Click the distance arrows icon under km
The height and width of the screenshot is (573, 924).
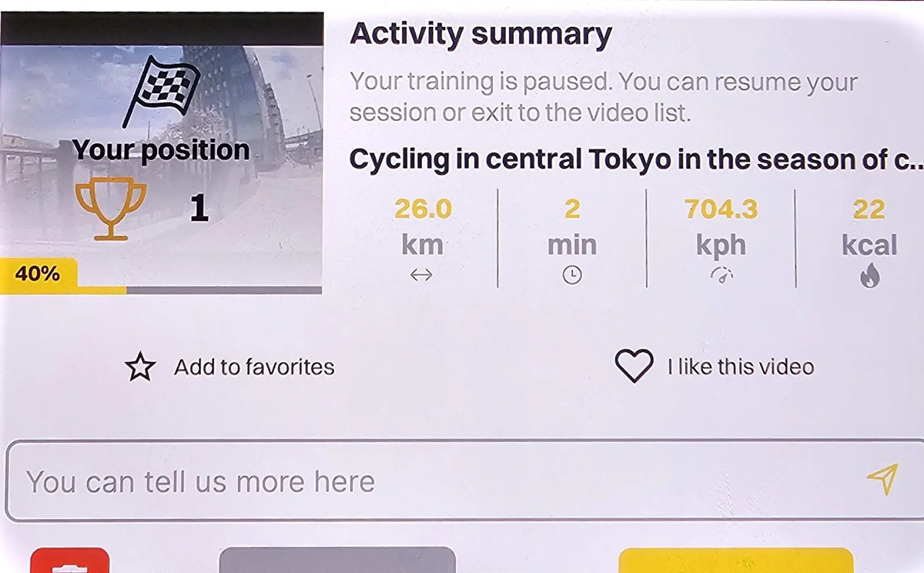[422, 275]
